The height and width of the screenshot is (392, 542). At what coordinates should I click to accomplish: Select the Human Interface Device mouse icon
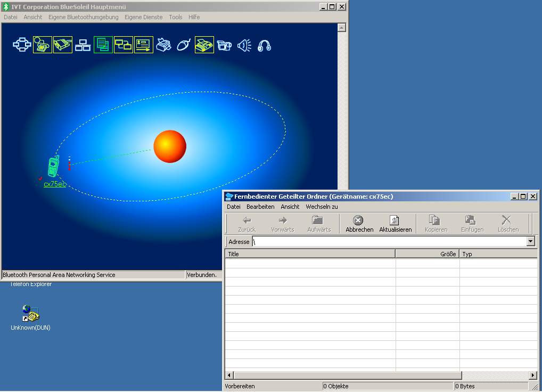click(x=184, y=45)
